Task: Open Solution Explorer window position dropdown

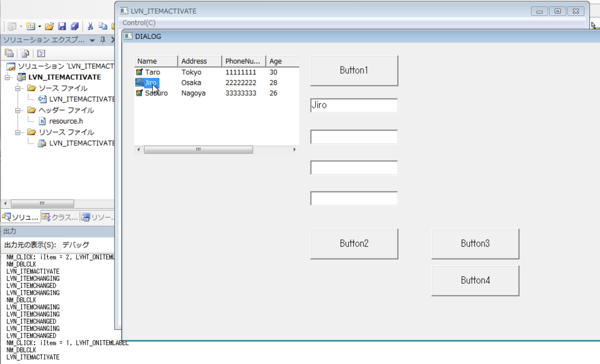Action: [x=92, y=40]
